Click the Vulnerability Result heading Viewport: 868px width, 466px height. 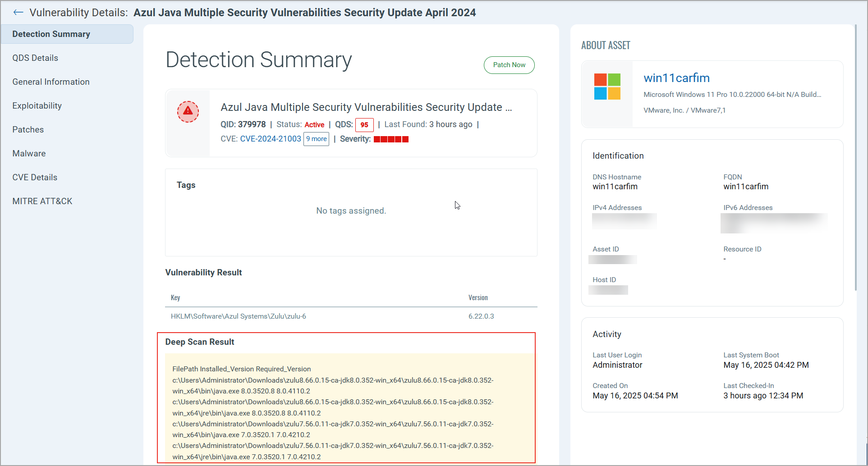click(x=203, y=273)
